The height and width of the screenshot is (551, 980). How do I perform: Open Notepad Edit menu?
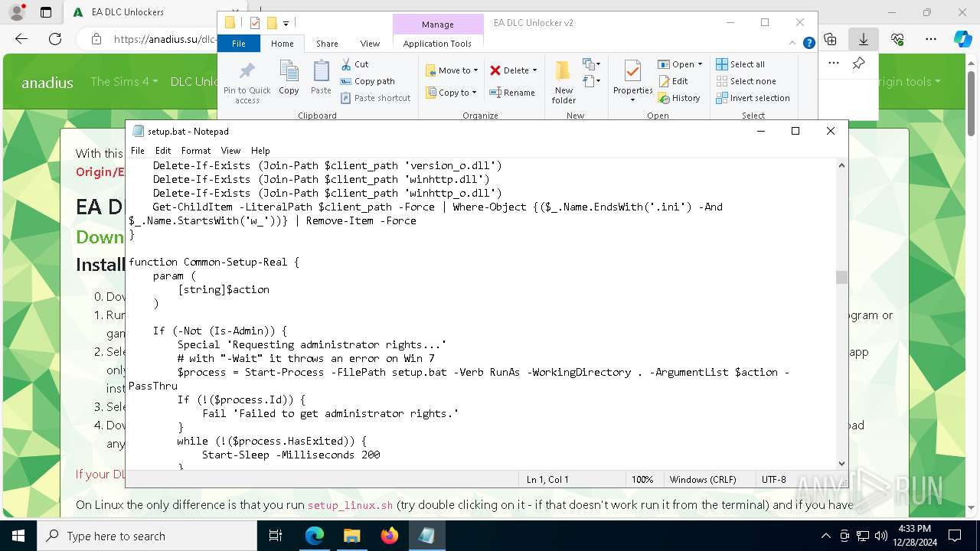(x=163, y=151)
